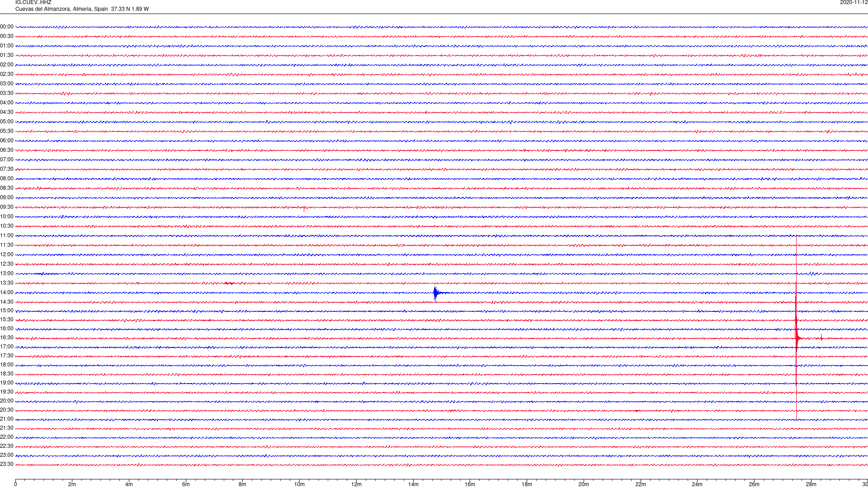Click the small red spike on the 09:30 trace
Screen dimensions: 868x488
point(304,209)
